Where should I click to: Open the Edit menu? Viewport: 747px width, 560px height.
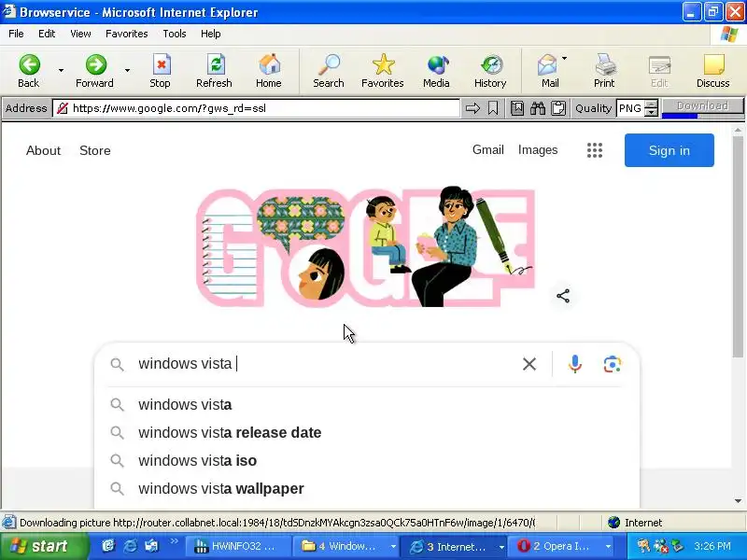pos(47,34)
